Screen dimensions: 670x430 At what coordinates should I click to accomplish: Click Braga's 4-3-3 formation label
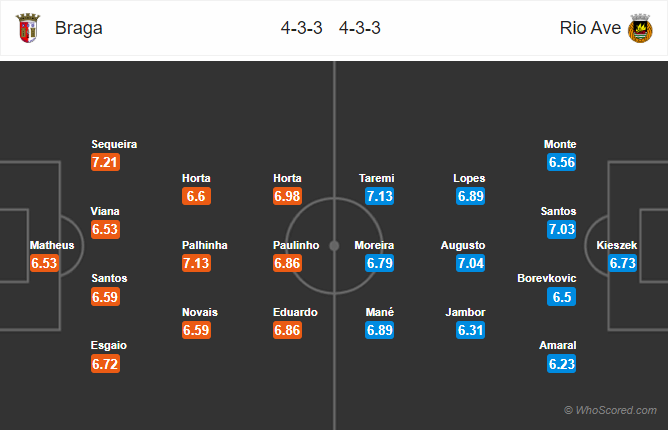(301, 28)
